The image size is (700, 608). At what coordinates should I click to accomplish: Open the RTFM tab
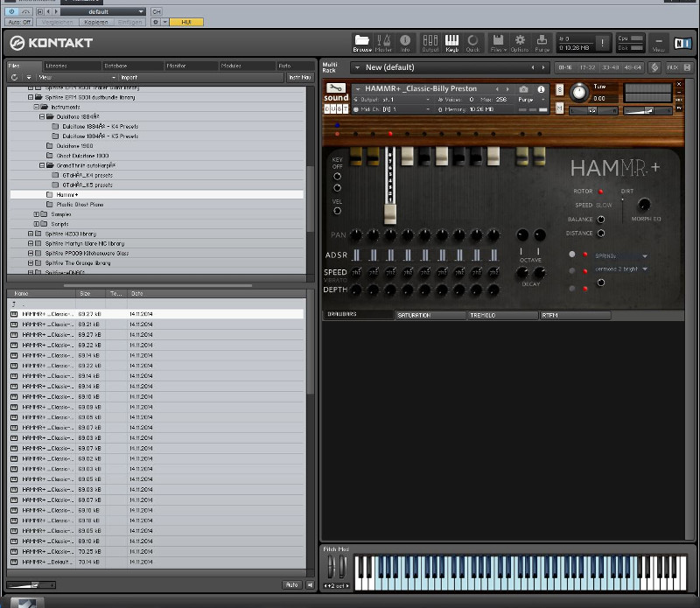[x=575, y=315]
